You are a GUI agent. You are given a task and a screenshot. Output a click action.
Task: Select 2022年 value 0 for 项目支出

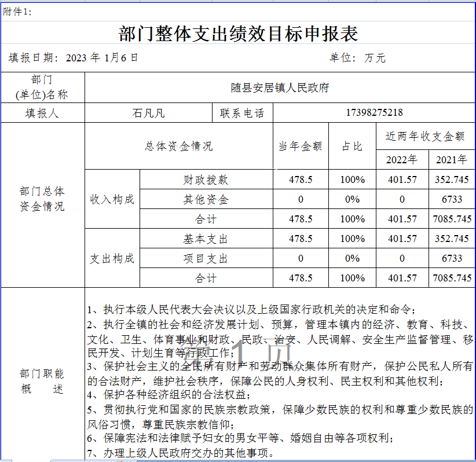tap(402, 258)
